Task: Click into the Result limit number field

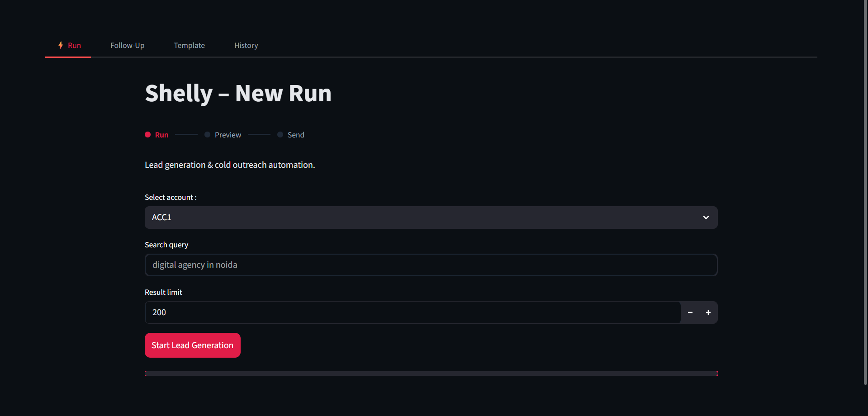Action: [413, 312]
